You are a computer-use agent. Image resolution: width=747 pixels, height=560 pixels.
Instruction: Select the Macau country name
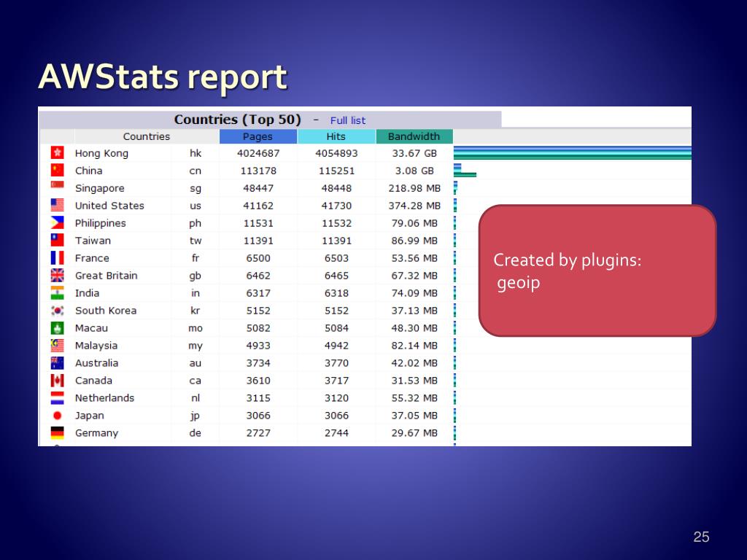[x=91, y=327]
